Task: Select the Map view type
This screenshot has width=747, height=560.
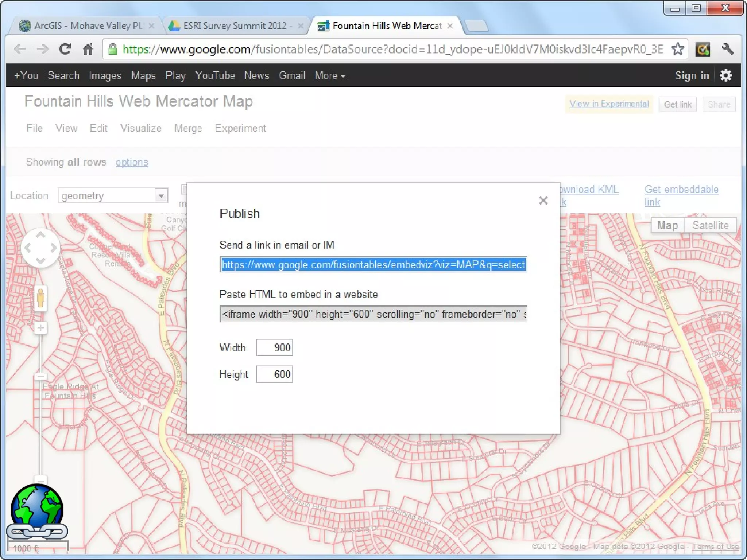Action: point(667,225)
